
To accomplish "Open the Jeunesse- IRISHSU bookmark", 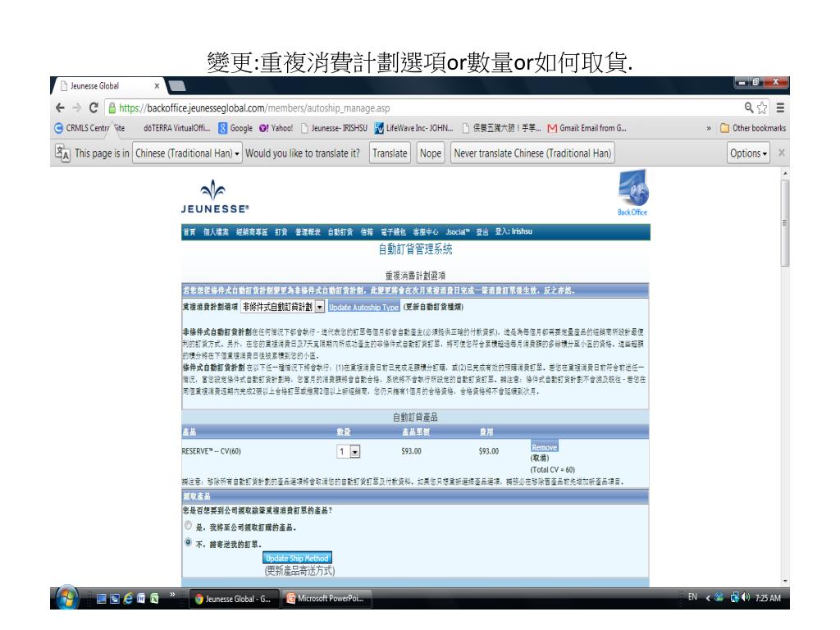I will 335,128.
